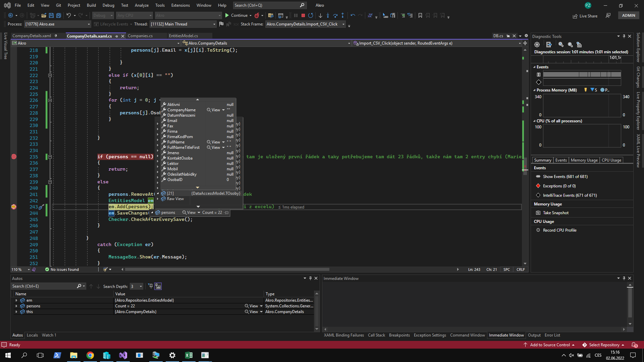Open IntelliTrace Events (671 of 671)
This screenshot has height=362, width=644.
coord(570,195)
